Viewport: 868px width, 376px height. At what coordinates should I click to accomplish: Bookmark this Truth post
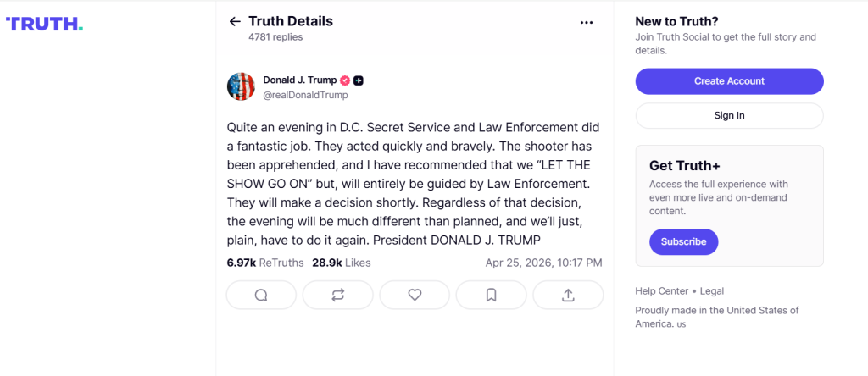click(491, 295)
